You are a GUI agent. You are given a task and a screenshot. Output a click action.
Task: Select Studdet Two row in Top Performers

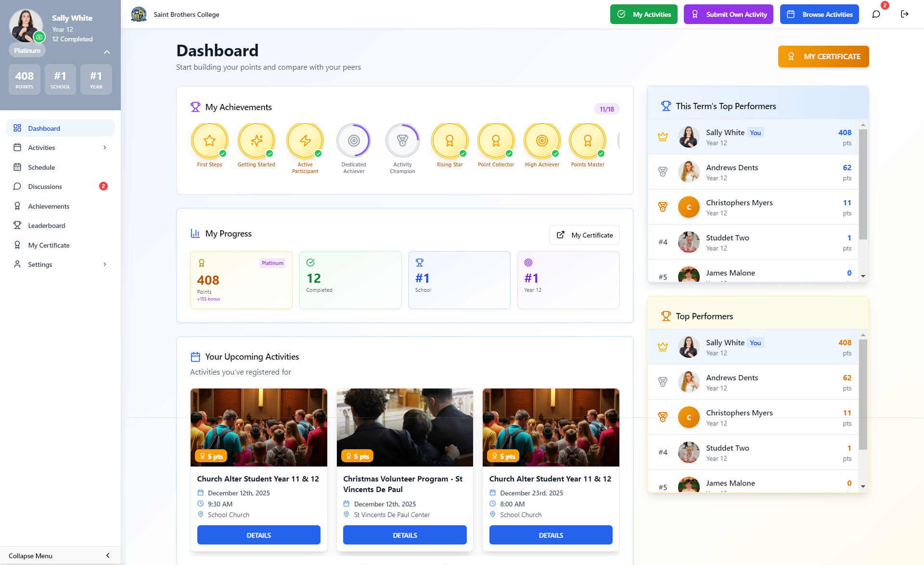753,452
